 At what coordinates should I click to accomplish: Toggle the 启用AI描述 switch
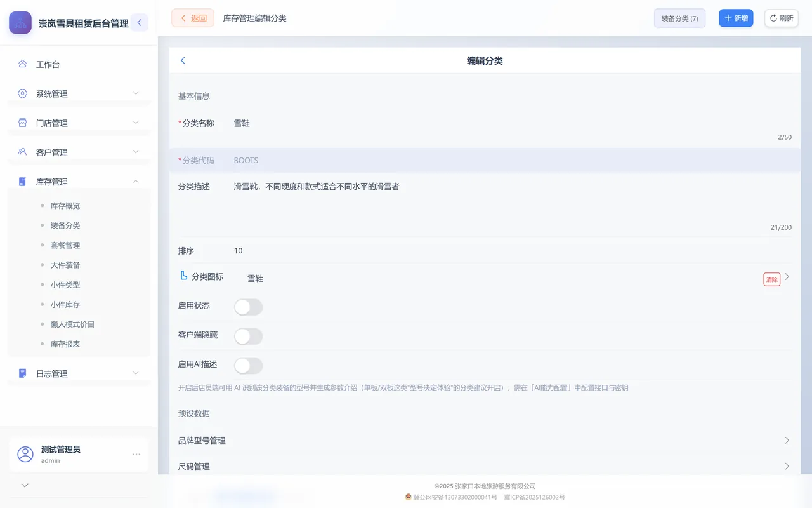coord(248,366)
